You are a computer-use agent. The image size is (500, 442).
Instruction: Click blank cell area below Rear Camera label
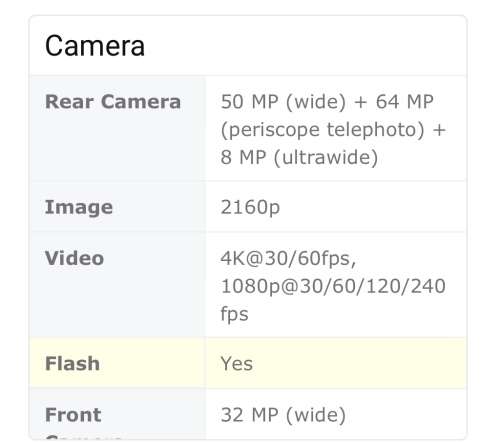point(117,147)
